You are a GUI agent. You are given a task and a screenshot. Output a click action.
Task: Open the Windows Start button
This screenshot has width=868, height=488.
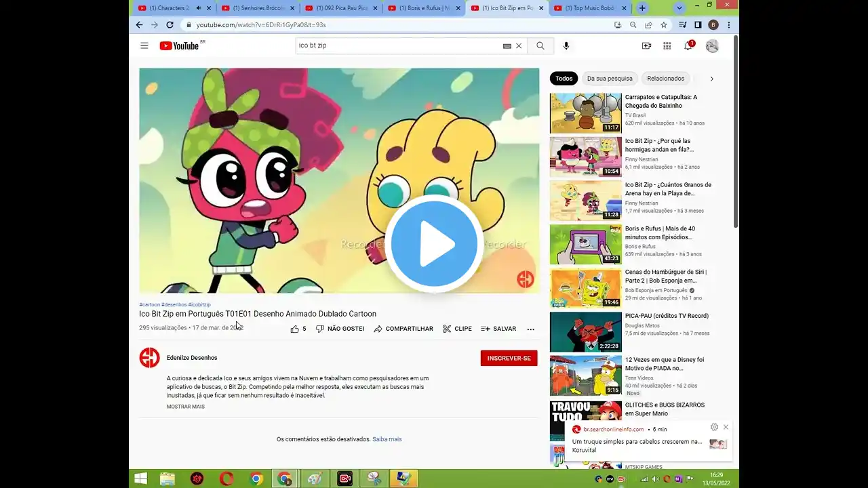click(x=141, y=479)
